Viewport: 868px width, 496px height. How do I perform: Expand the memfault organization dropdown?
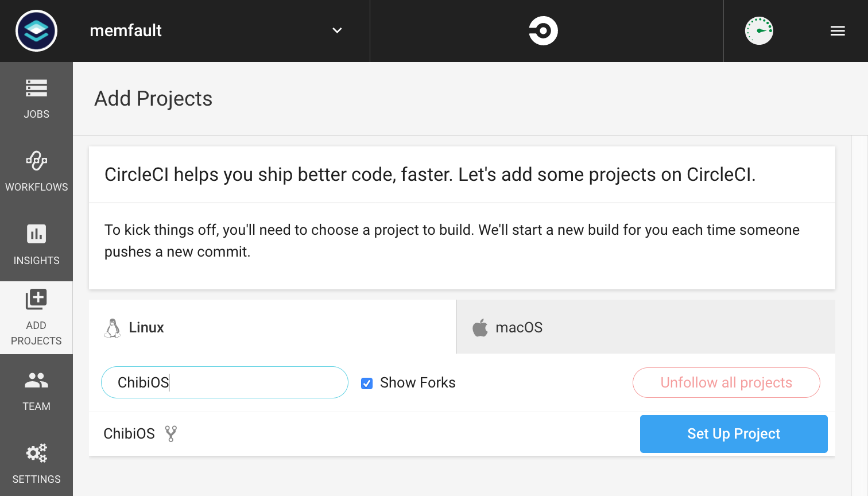(337, 31)
